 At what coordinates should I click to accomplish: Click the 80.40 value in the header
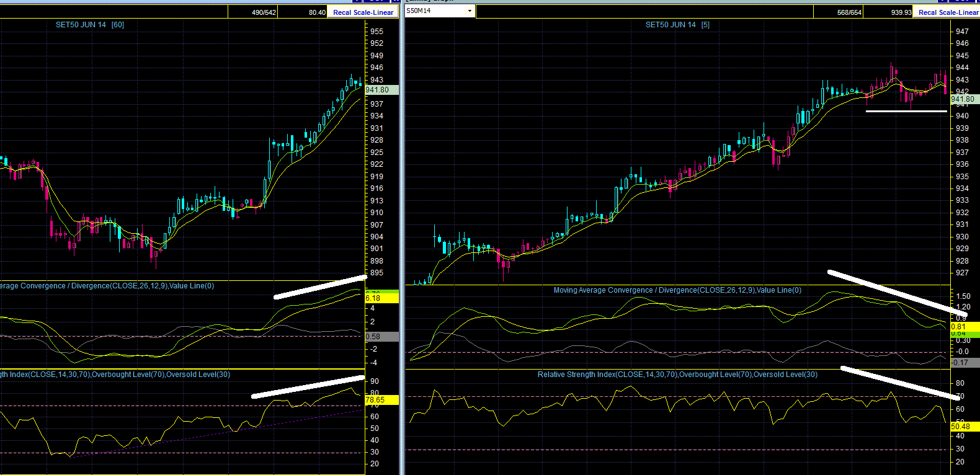pyautogui.click(x=317, y=12)
